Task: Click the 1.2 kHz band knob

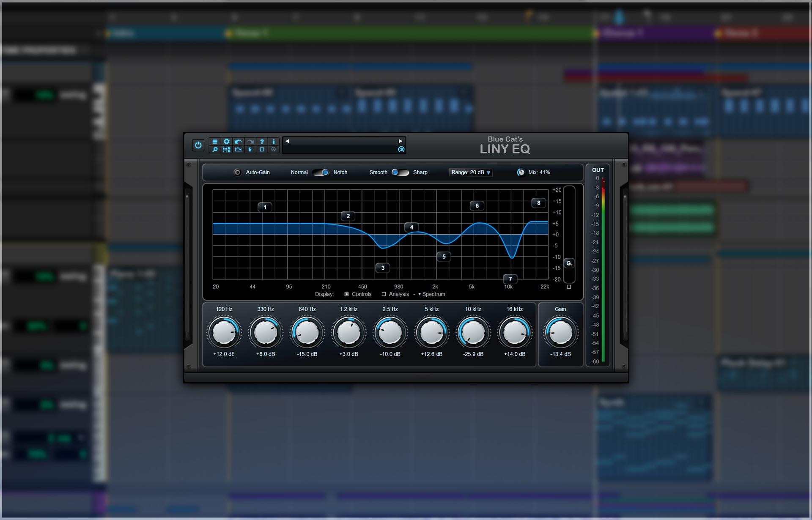Action: tap(348, 333)
